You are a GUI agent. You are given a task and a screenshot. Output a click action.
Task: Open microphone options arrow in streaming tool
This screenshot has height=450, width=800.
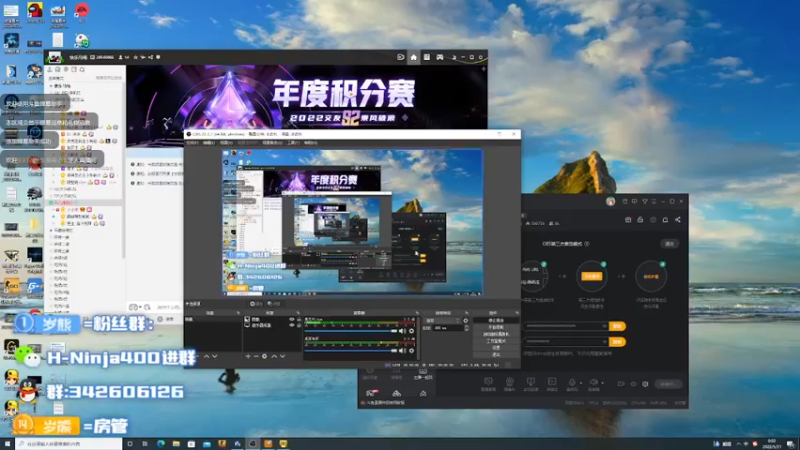click(x=581, y=383)
